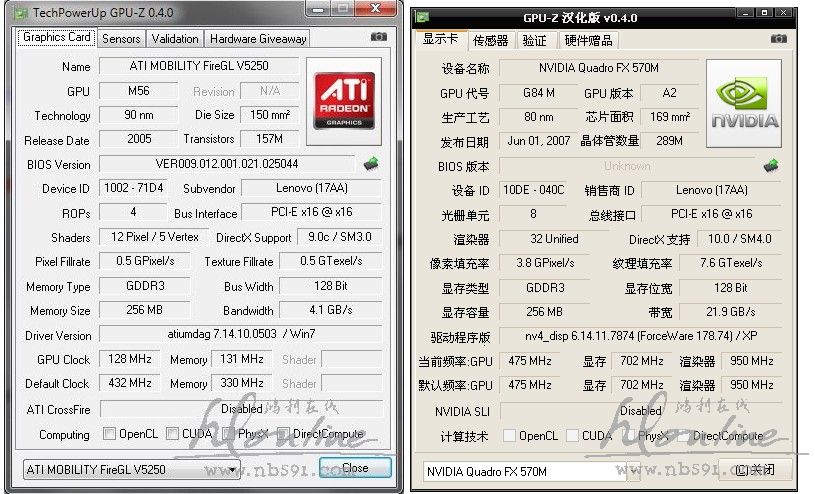Switch to the Sensors tab
This screenshot has height=494, width=815.
121,38
